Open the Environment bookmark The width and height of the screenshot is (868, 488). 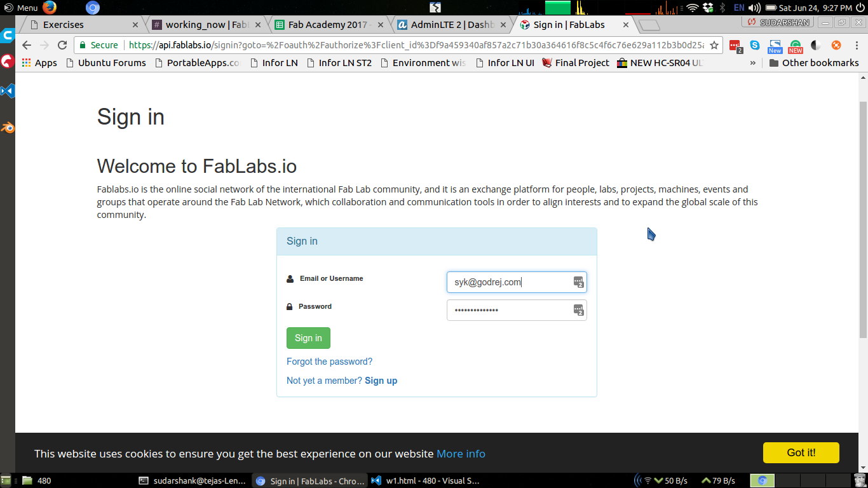(x=423, y=63)
